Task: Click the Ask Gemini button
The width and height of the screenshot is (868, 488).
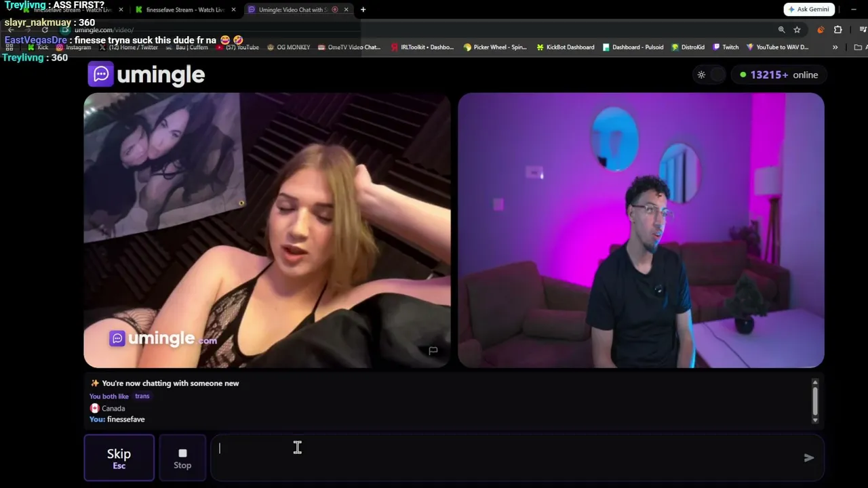Action: pyautogui.click(x=808, y=9)
